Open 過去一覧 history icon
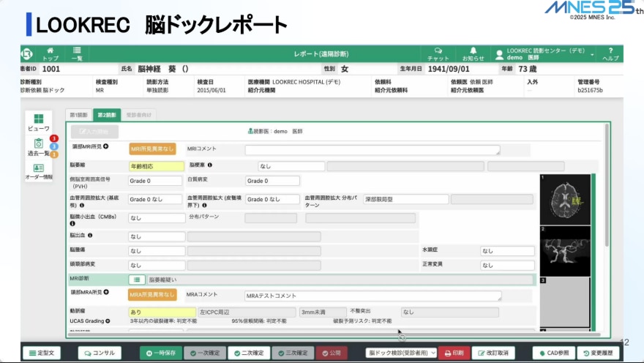 coord(39,147)
